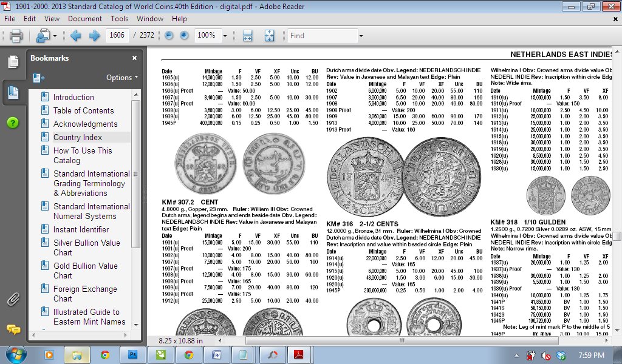Open Illustrated Guide to Eastern Mint Names bookmark

pos(89,317)
